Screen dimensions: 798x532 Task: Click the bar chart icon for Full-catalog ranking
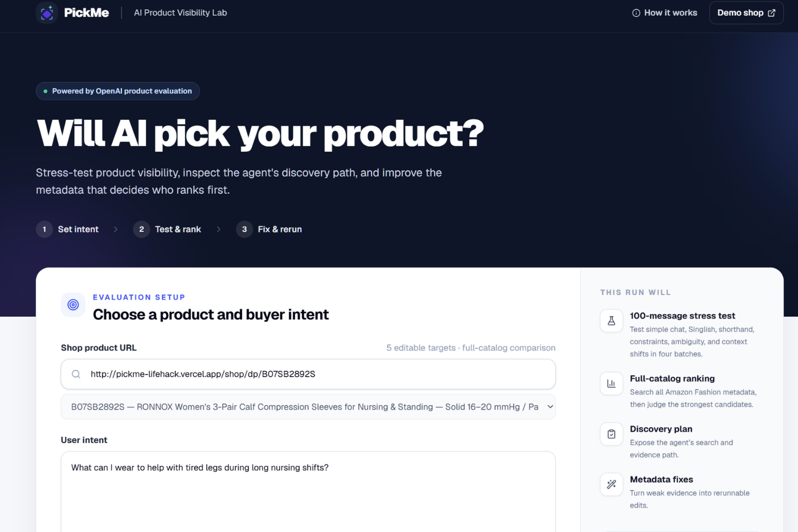point(611,384)
